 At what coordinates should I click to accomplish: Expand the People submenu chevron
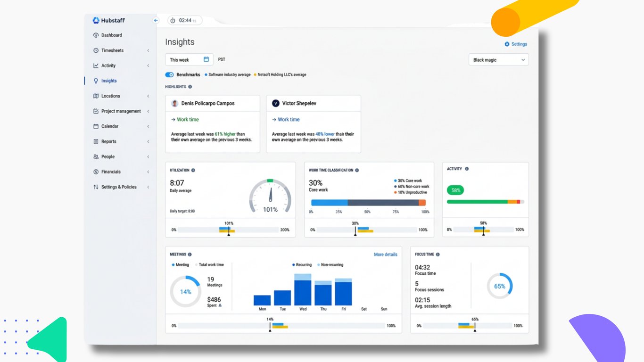pyautogui.click(x=148, y=156)
